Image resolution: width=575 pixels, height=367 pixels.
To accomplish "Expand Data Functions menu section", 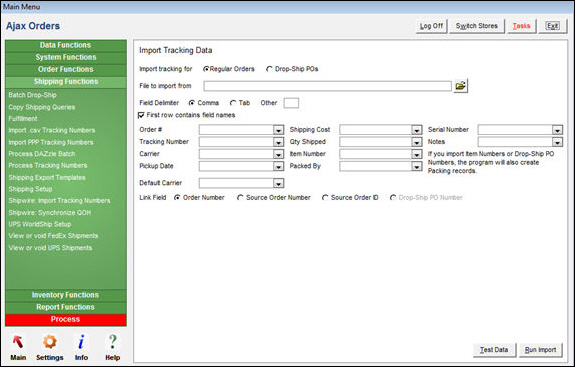I will [66, 45].
